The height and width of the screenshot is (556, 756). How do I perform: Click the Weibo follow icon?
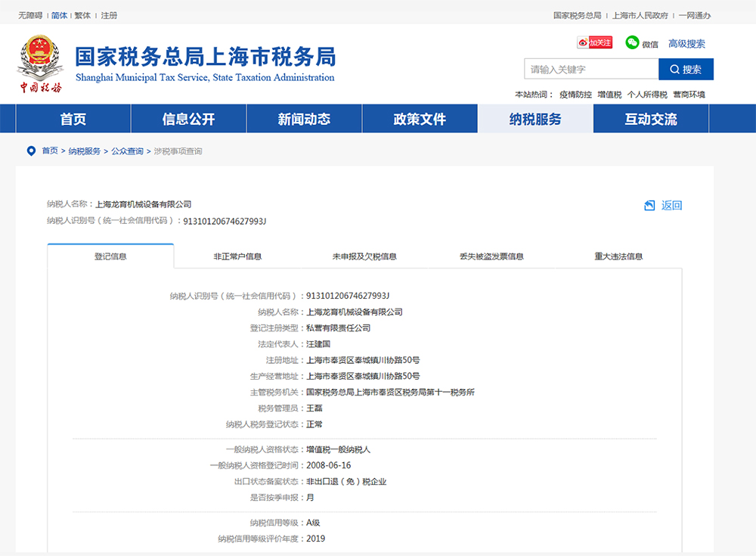pos(594,43)
